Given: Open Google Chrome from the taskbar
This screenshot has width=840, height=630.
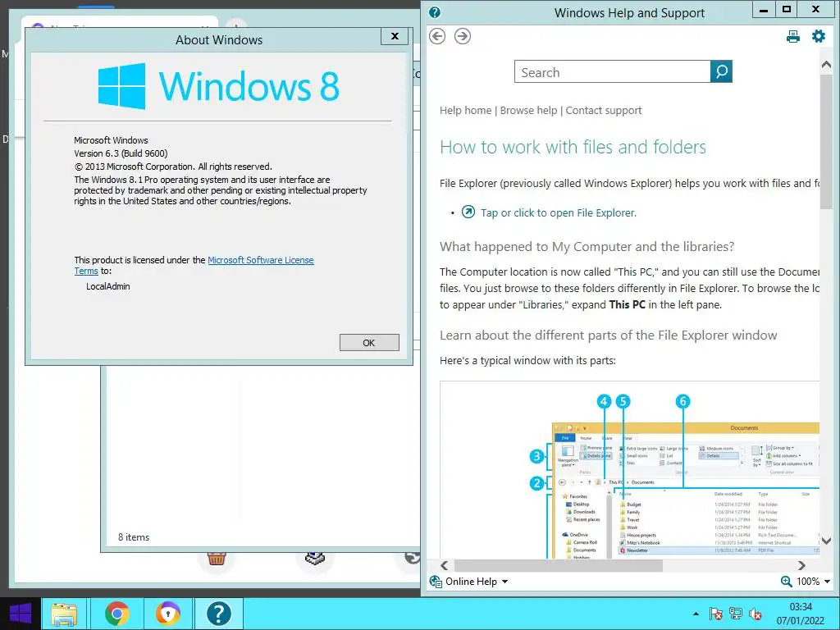Looking at the screenshot, I should [116, 614].
